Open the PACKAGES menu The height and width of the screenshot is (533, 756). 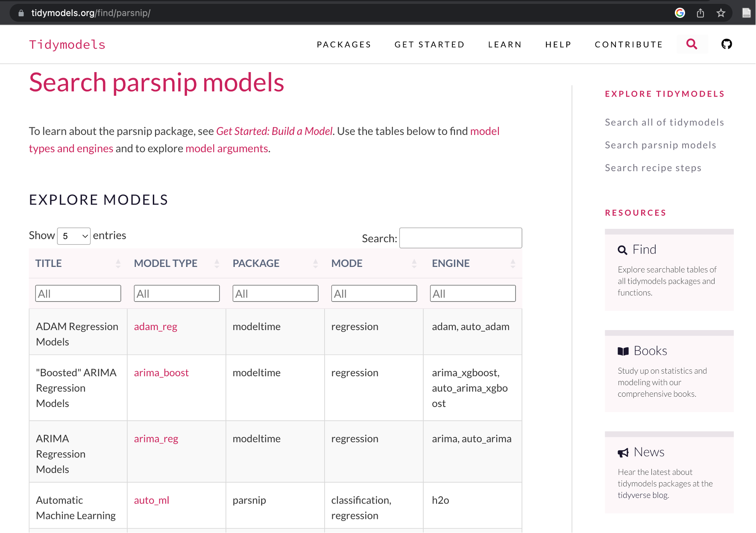(344, 44)
